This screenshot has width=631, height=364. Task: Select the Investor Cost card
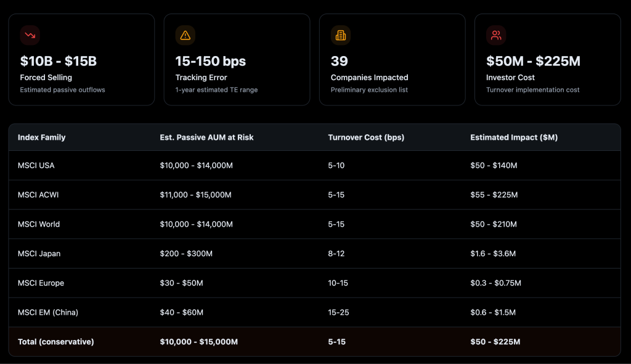[x=547, y=59]
